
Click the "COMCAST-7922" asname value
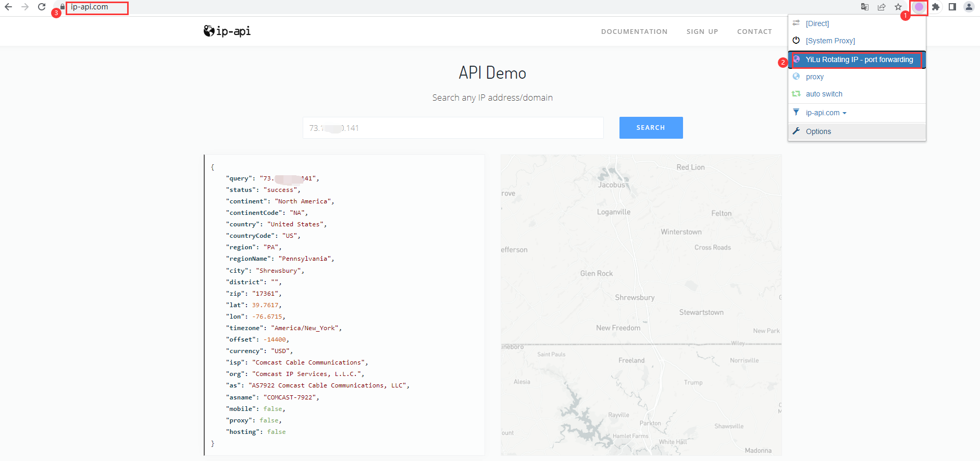[x=290, y=397]
